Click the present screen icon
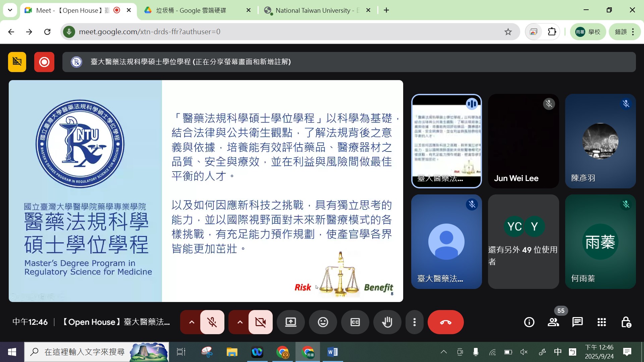Image resolution: width=644 pixels, height=362 pixels. tap(290, 322)
